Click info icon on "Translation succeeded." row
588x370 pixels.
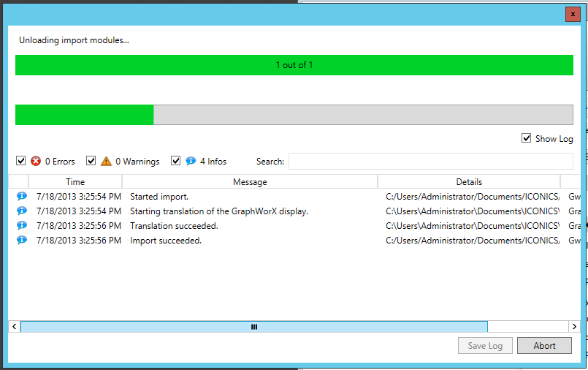click(x=22, y=225)
